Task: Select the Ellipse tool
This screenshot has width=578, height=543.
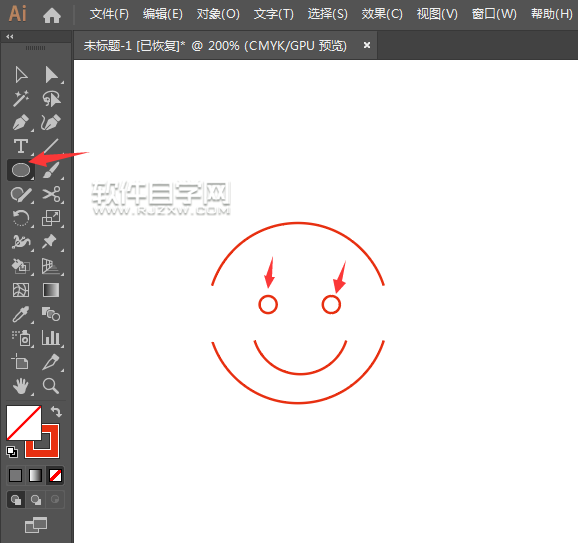Action: 21,170
